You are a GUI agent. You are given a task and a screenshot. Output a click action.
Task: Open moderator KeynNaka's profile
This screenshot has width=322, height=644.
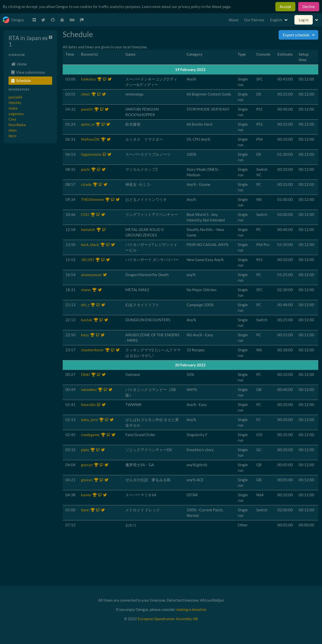[17, 125]
